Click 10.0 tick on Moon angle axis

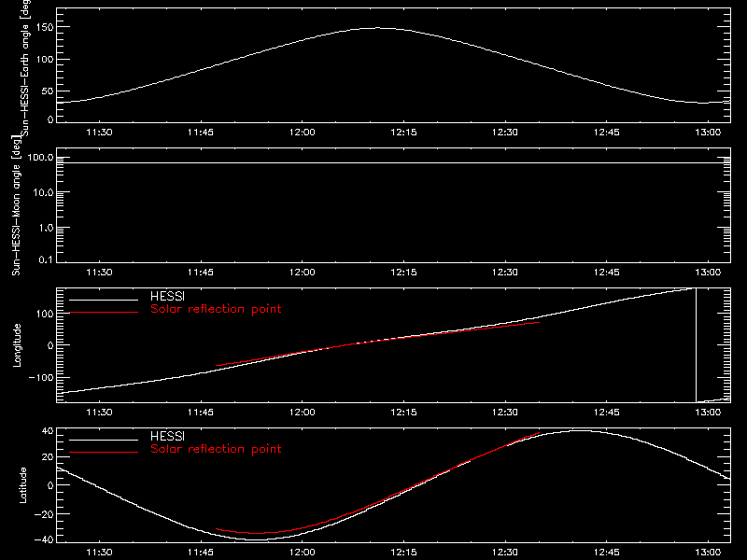(43, 193)
